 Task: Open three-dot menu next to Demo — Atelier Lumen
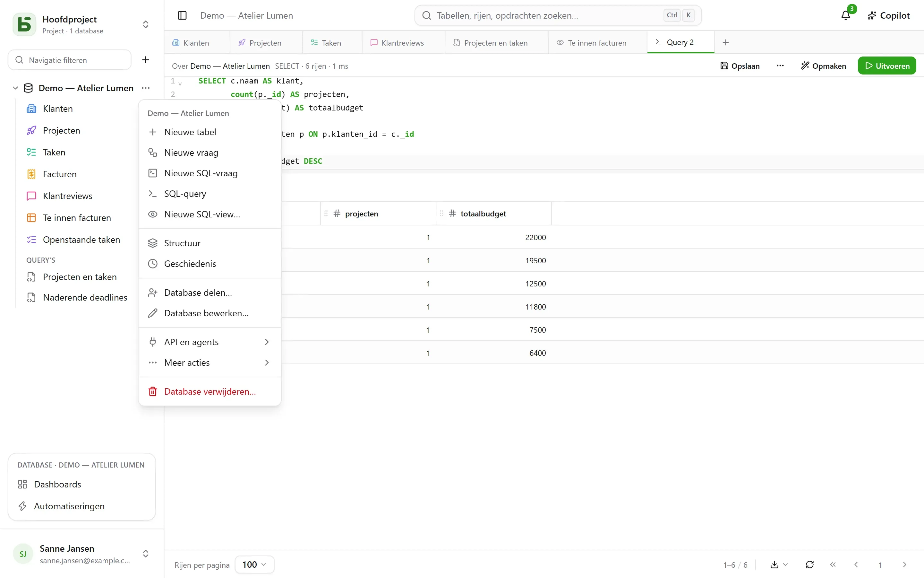[145, 88]
